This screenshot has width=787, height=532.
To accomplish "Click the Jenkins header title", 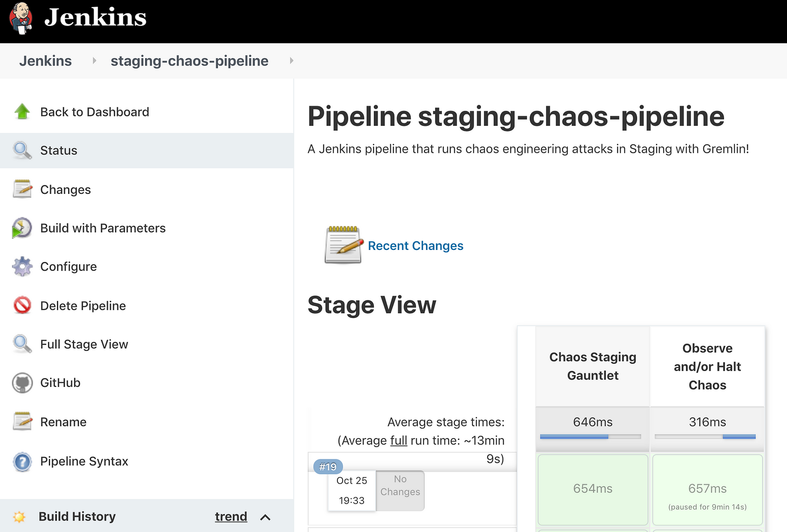I will click(95, 18).
